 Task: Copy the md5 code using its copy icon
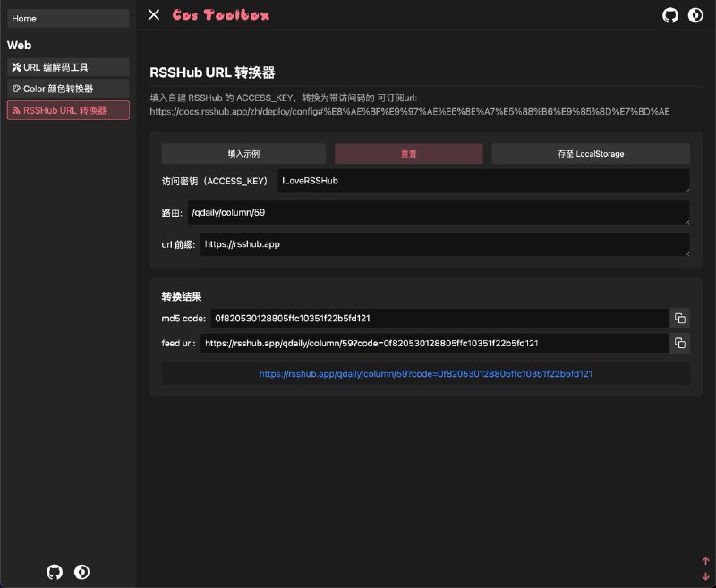click(679, 318)
